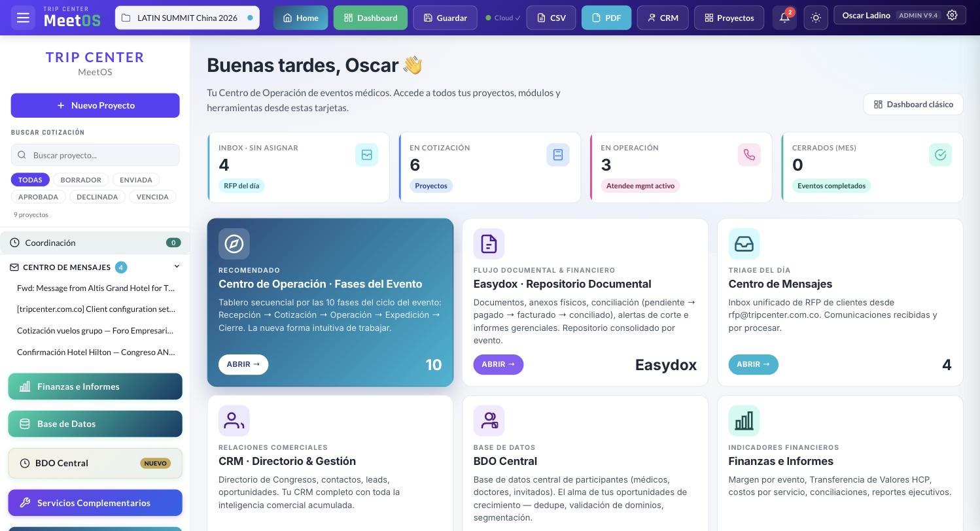Open sidebar Base de Datos button
980x531 pixels.
[95, 424]
